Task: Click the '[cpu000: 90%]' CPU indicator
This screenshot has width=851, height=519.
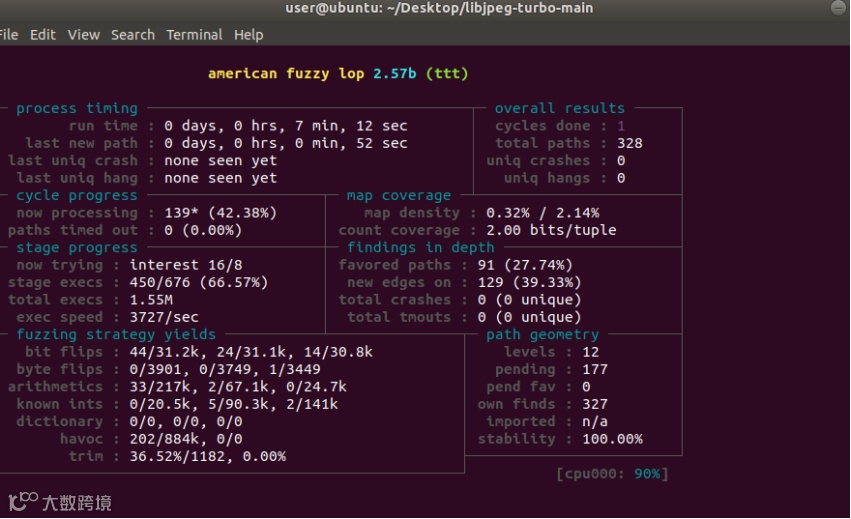Action: click(x=612, y=473)
